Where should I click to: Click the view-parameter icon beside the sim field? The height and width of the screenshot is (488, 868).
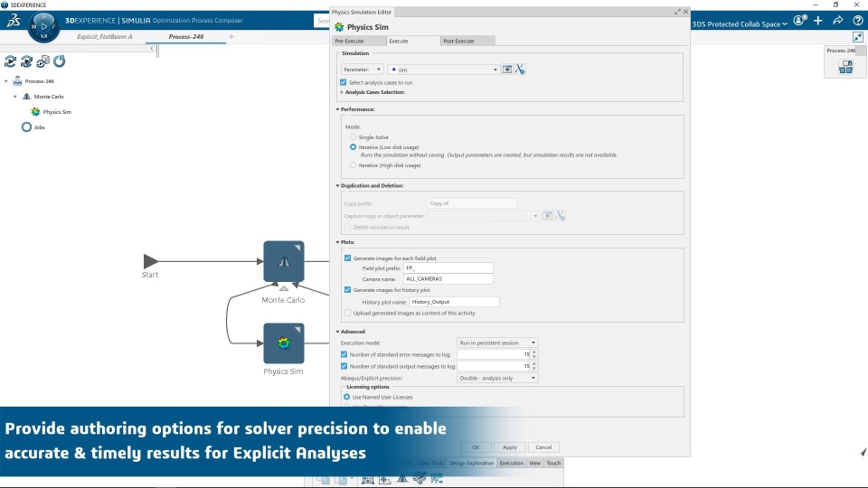pos(507,70)
